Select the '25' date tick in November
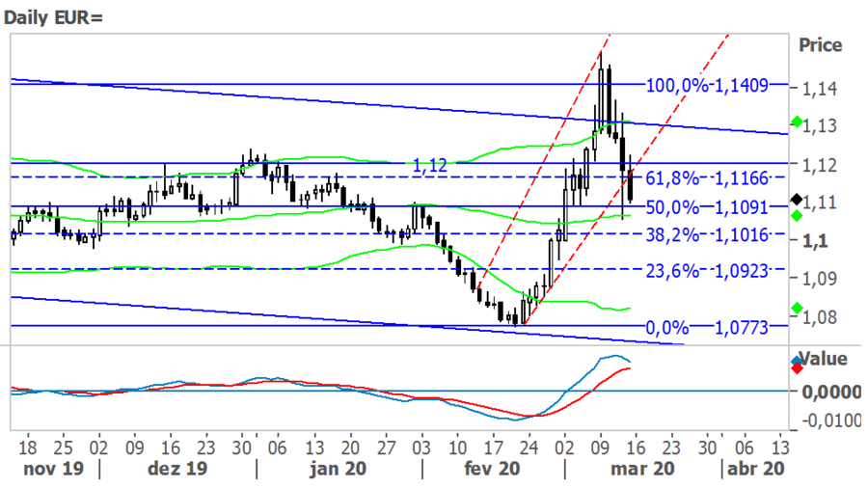Image resolution: width=868 pixels, height=488 pixels. click(63, 447)
